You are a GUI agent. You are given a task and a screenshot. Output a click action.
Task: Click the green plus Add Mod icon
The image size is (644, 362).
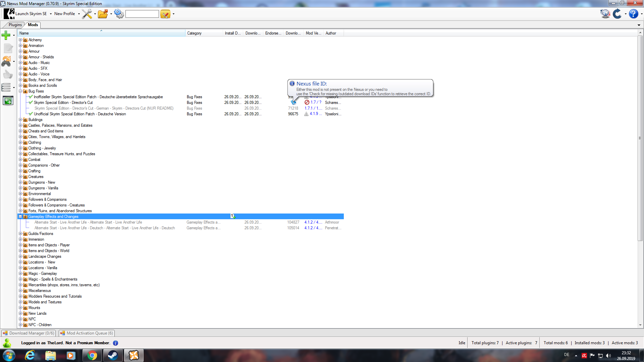pyautogui.click(x=6, y=35)
